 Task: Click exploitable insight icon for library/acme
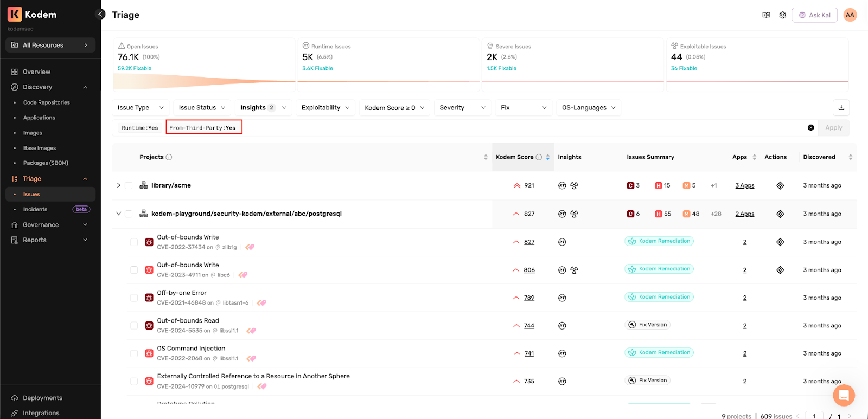click(574, 185)
